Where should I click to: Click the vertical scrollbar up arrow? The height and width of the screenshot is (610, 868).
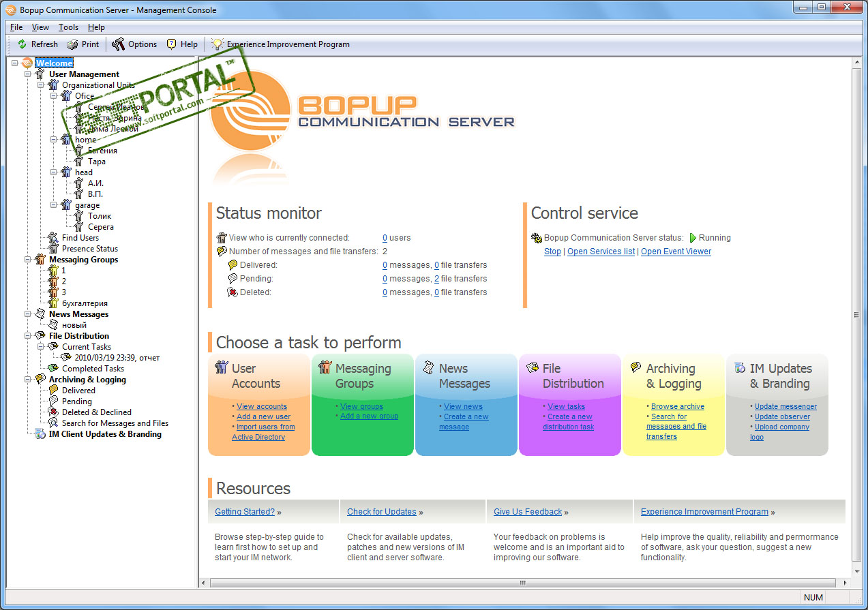pyautogui.click(x=857, y=63)
